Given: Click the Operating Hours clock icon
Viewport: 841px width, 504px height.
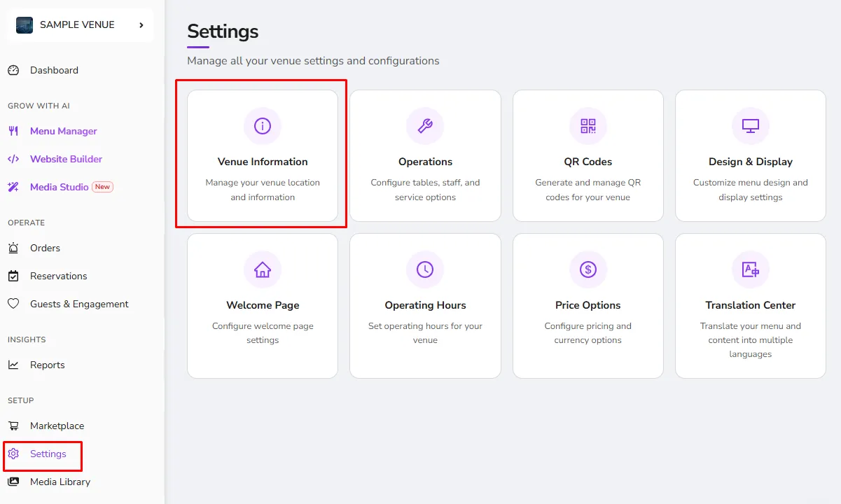Looking at the screenshot, I should click(x=425, y=269).
